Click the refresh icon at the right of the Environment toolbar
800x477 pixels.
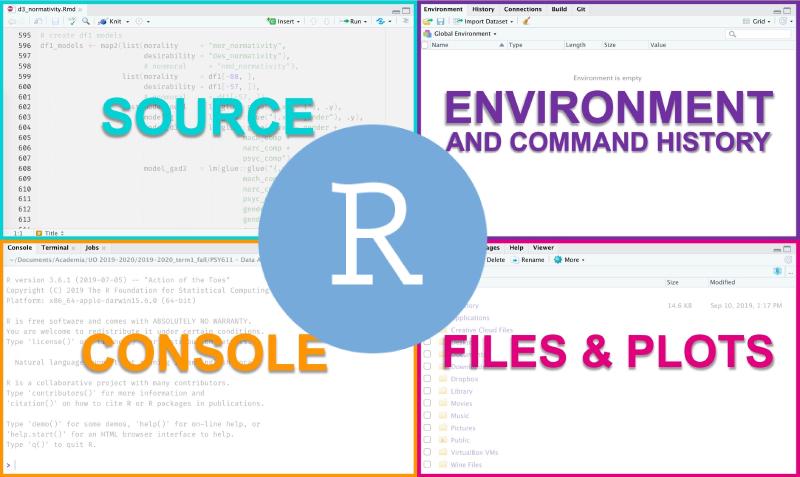[783, 21]
